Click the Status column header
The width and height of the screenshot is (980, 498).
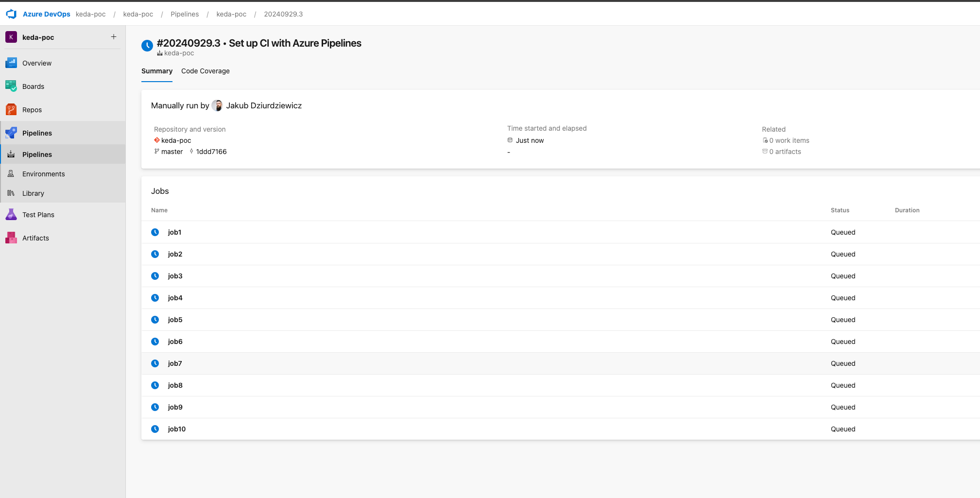pos(840,210)
